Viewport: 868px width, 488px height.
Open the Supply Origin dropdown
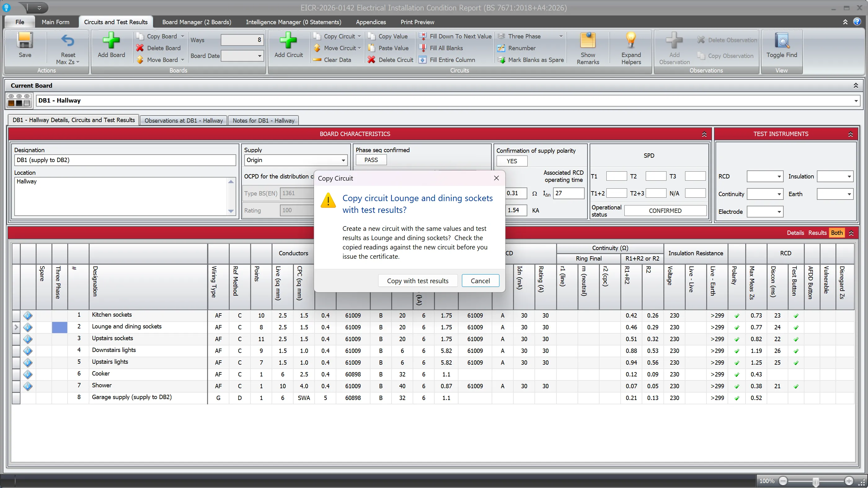coord(343,160)
